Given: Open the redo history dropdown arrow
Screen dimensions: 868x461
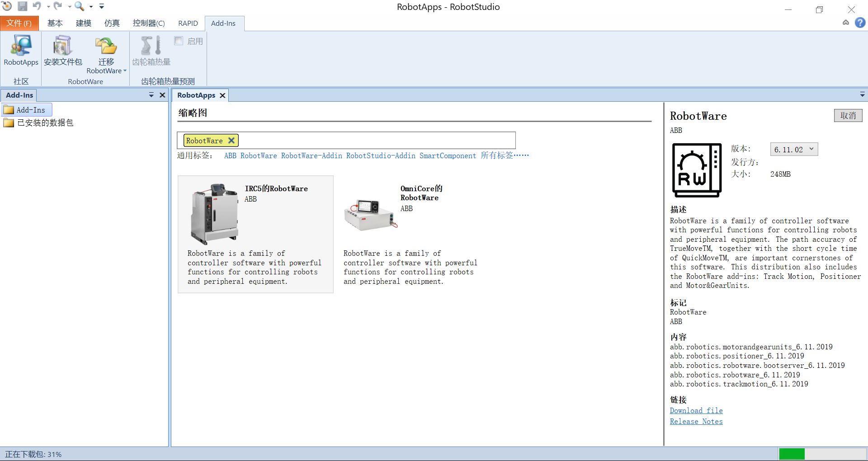Looking at the screenshot, I should pyautogui.click(x=69, y=6).
